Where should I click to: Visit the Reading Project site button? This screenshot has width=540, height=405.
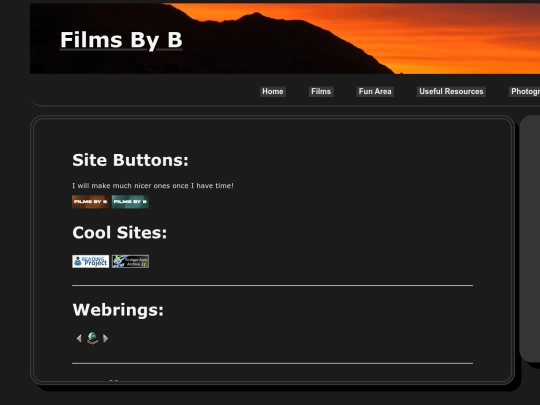click(91, 261)
